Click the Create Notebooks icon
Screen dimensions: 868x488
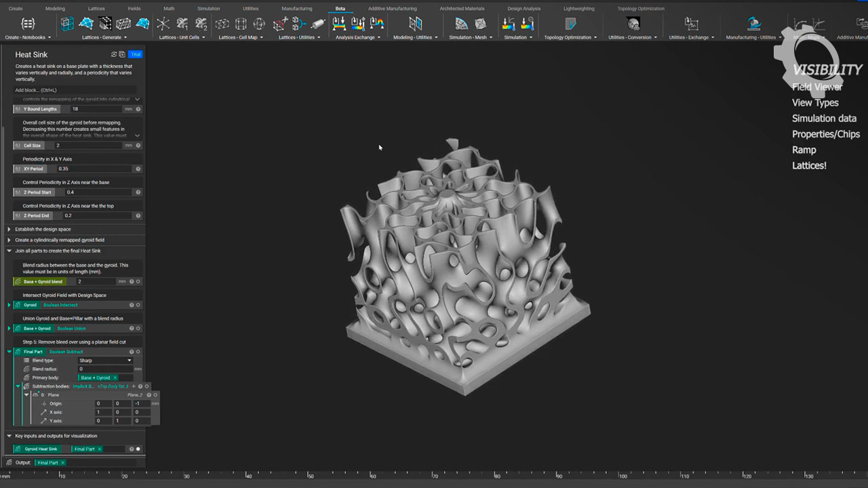pyautogui.click(x=28, y=24)
